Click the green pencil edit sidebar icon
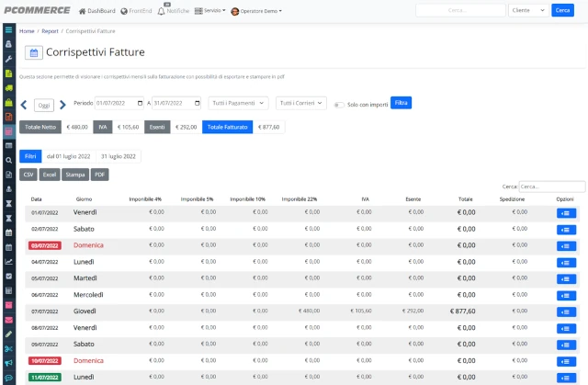Viewport: 588px width, 385px height. (8, 334)
